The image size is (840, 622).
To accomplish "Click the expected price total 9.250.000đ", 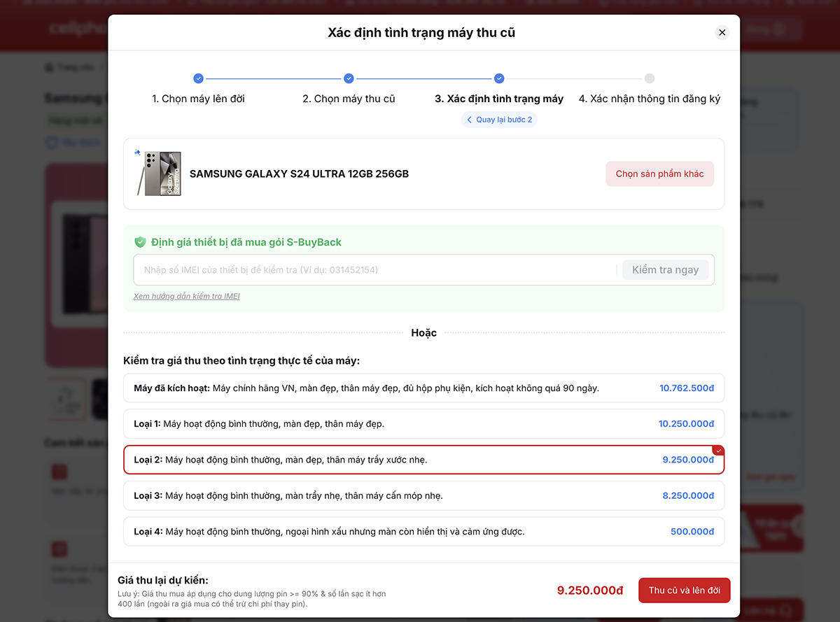I will 590,591.
